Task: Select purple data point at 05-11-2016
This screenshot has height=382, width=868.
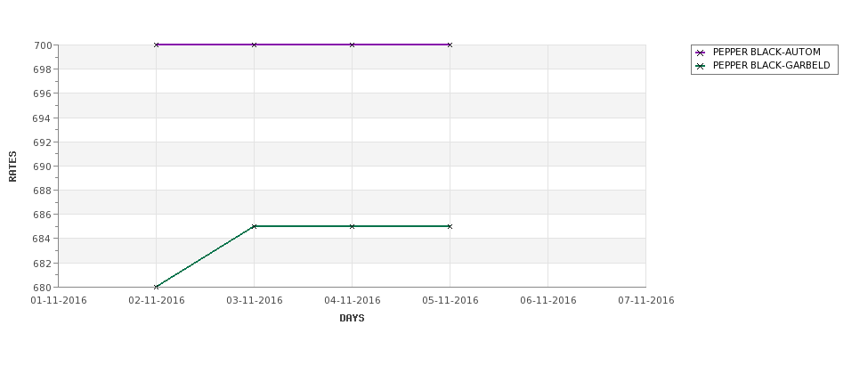Action: click(450, 45)
